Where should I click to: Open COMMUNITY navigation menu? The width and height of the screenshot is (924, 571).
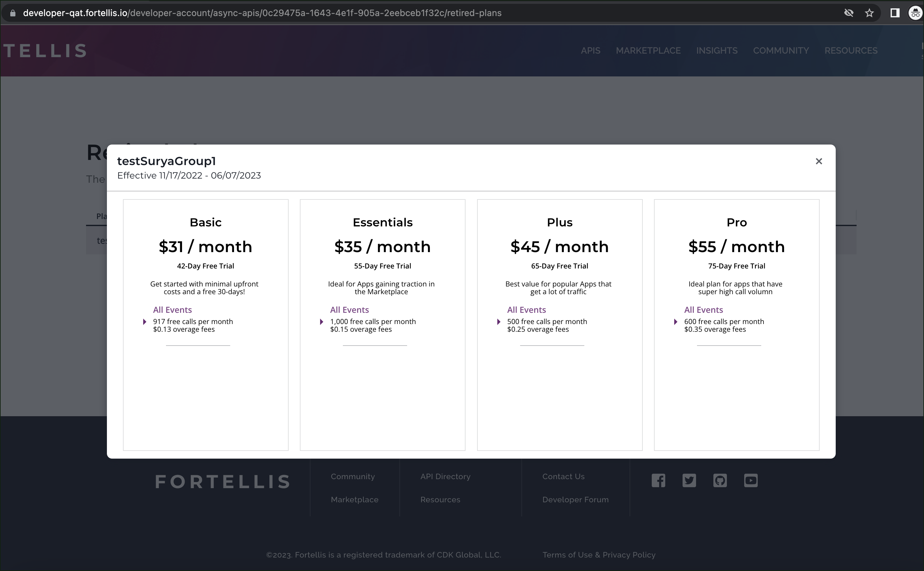[x=781, y=51]
